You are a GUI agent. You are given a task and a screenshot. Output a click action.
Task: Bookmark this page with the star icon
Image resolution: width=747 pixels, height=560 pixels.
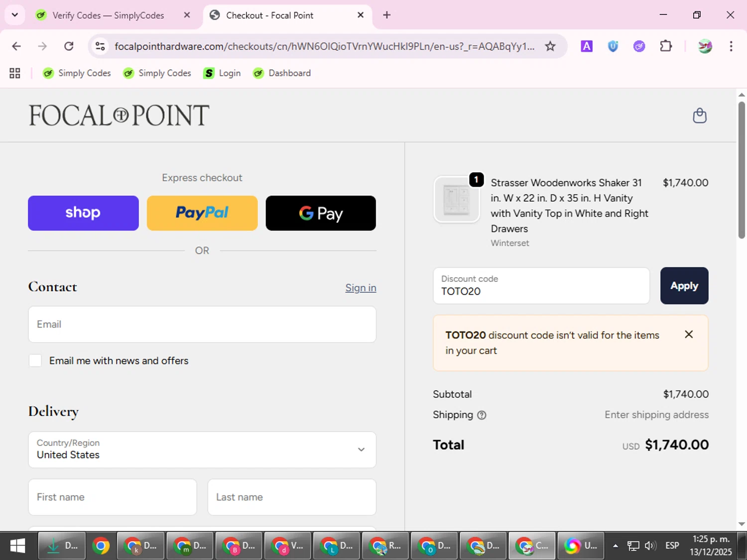click(x=550, y=46)
